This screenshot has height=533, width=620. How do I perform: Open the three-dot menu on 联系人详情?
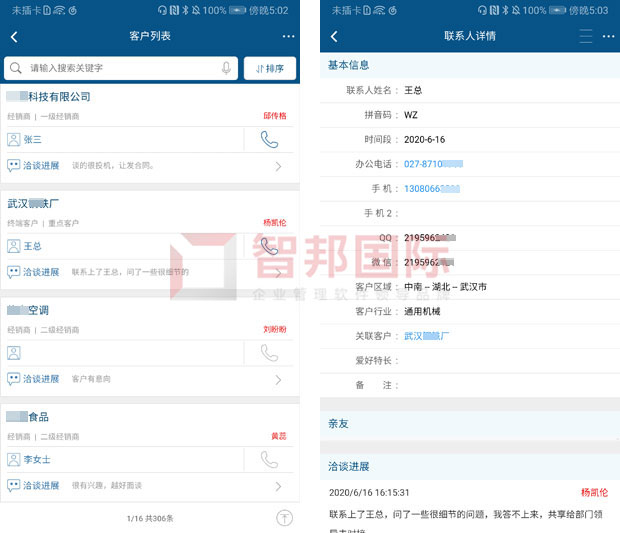pyautogui.click(x=608, y=36)
